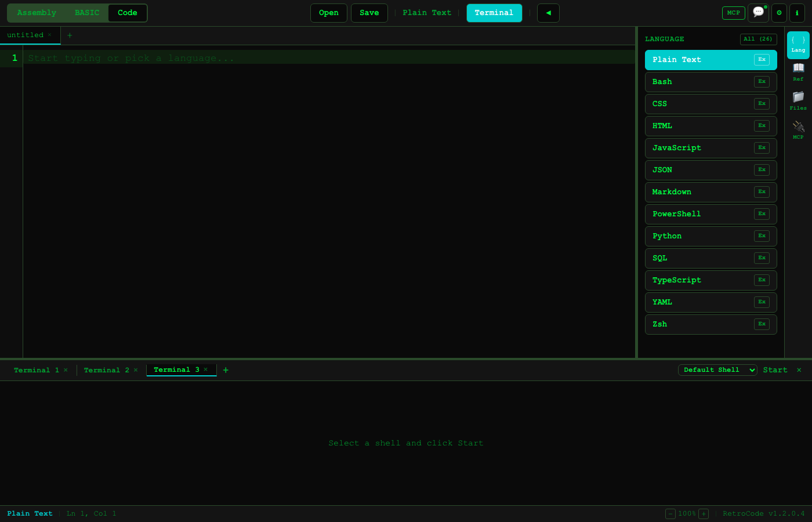
Task: Show all 26 languages via All button
Action: click(x=758, y=39)
